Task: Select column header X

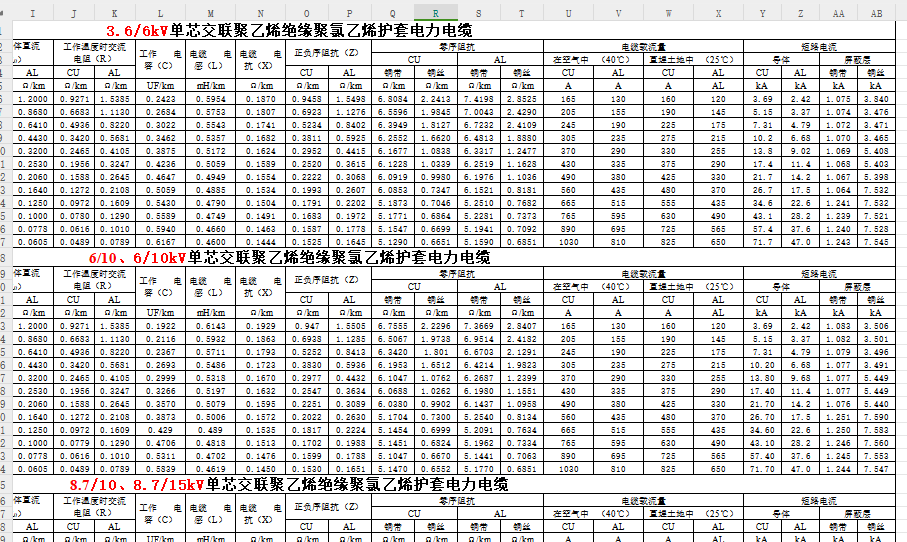Action: tap(718, 12)
